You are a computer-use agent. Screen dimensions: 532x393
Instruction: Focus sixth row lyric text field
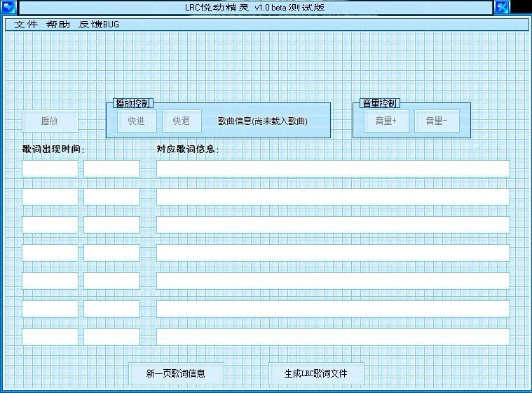333,309
